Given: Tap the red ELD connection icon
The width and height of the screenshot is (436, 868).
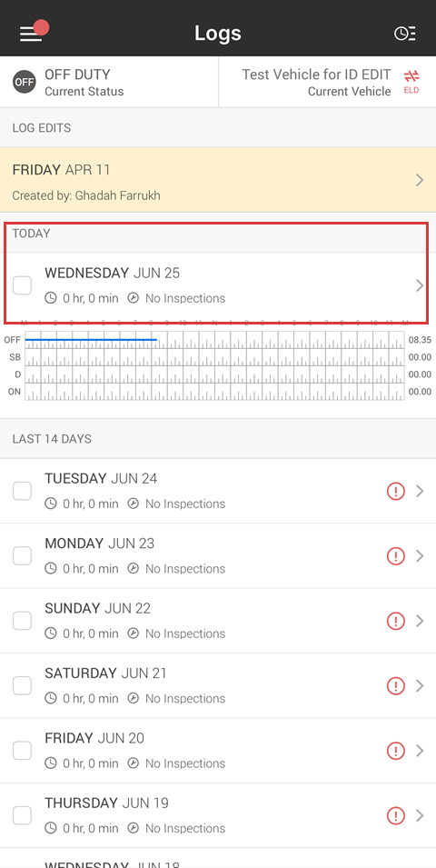Looking at the screenshot, I should point(411,82).
